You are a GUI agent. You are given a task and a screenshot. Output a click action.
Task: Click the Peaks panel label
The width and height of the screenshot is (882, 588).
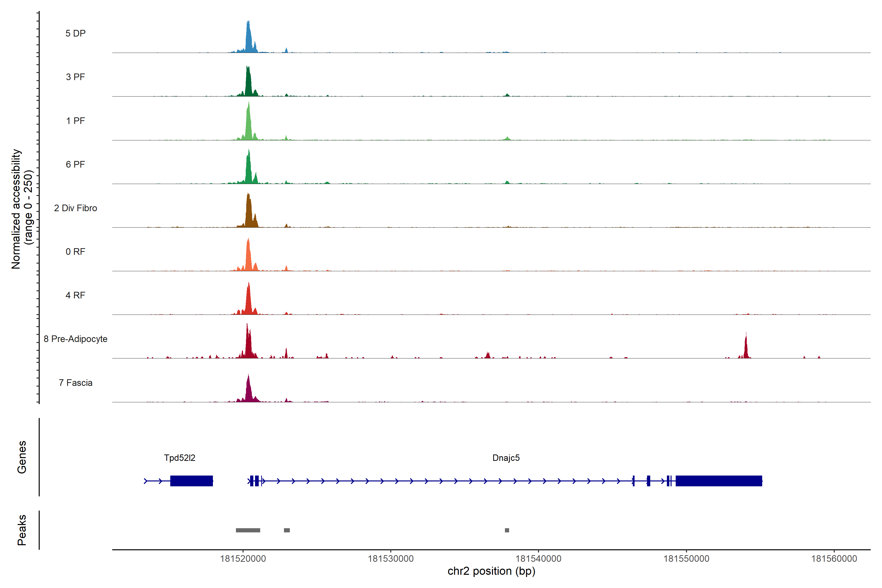pos(22,530)
